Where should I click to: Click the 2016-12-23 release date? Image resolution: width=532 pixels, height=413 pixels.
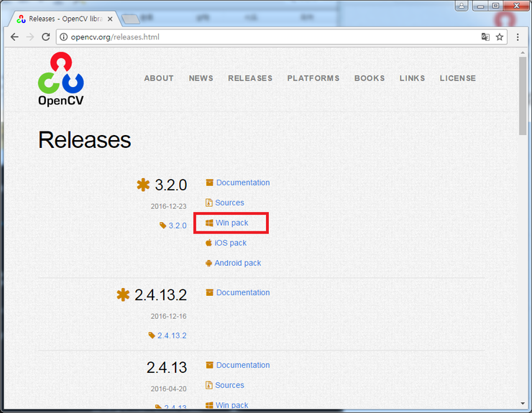coord(169,206)
